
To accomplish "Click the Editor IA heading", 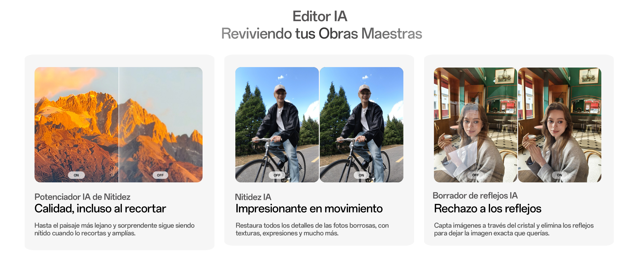I will pyautogui.click(x=320, y=16).
